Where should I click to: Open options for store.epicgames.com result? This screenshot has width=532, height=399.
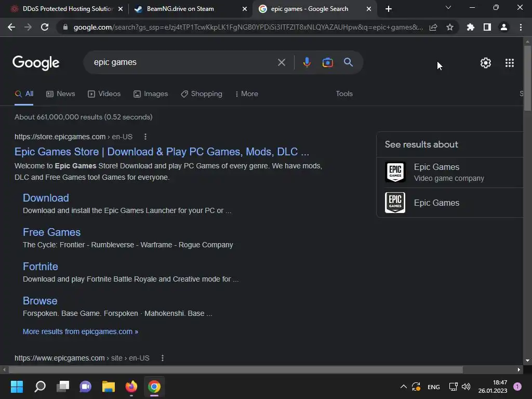145,137
